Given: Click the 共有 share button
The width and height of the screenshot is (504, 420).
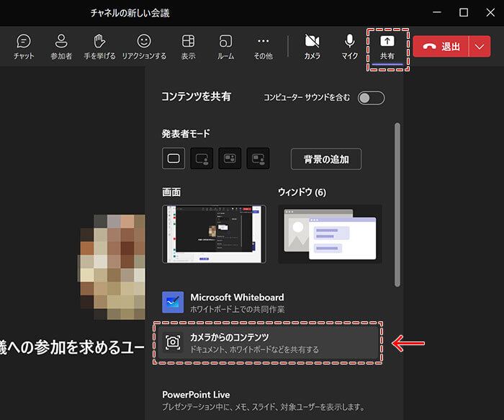Looking at the screenshot, I should [x=387, y=48].
